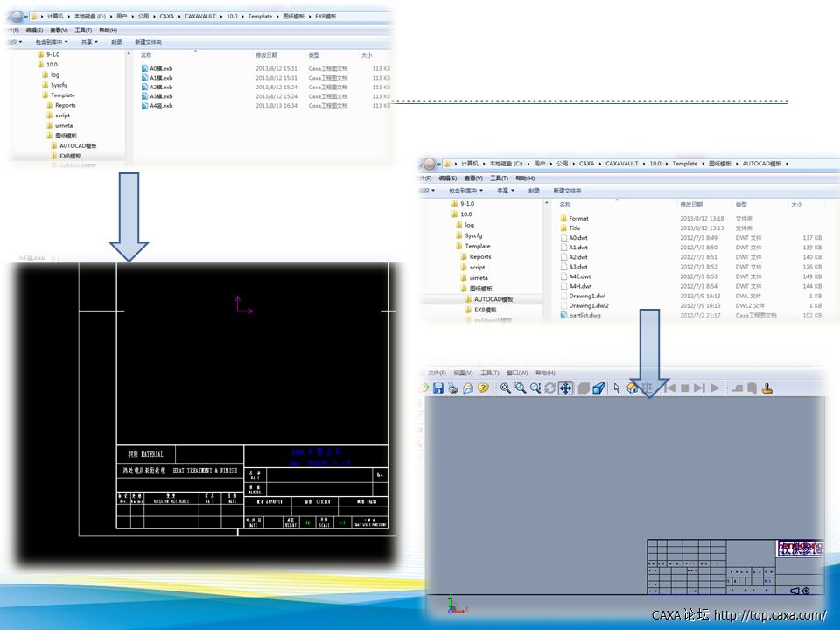Select the A4竖.exb file in list
Image resolution: width=840 pixels, height=630 pixels.
(161, 106)
